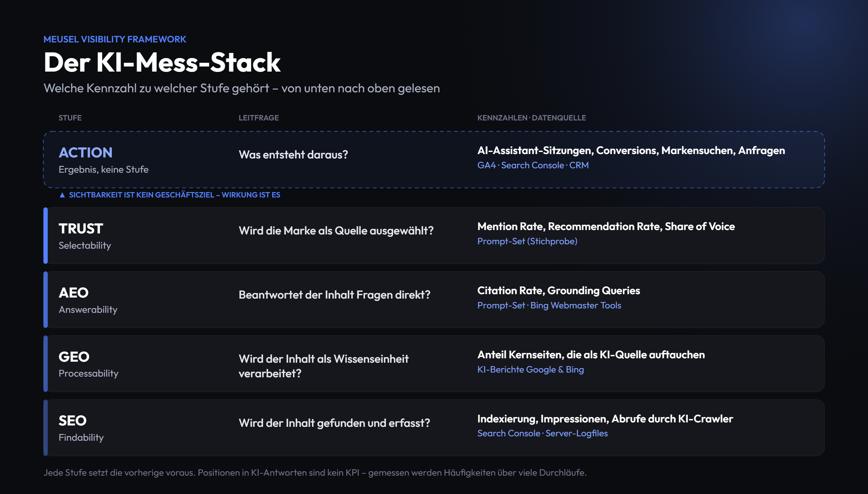Select the ACTION row heading
868x494 pixels.
[85, 153]
